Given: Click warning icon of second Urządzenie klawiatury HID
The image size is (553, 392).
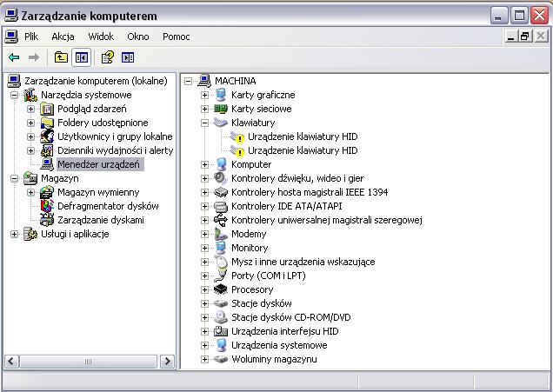Looking at the screenshot, I should point(240,152).
